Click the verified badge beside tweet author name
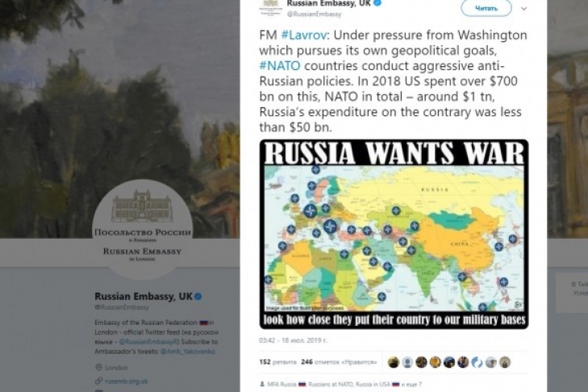The height and width of the screenshot is (392, 588). pyautogui.click(x=378, y=3)
